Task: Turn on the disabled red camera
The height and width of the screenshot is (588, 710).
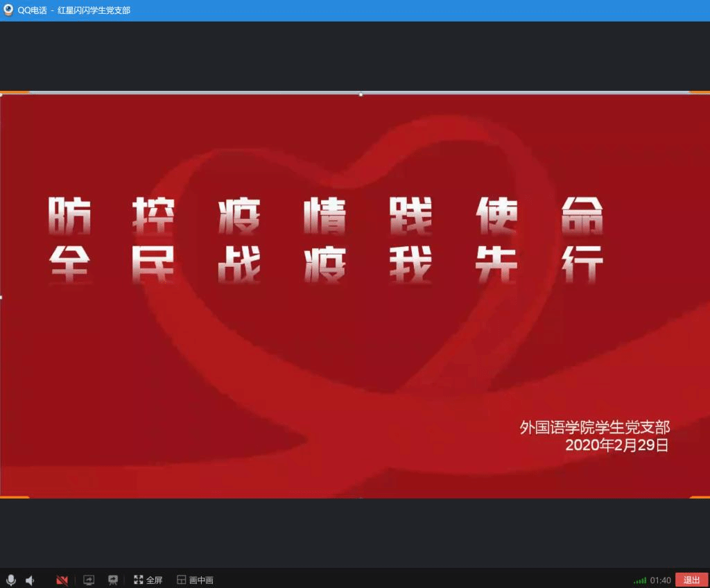Action: coord(62,580)
